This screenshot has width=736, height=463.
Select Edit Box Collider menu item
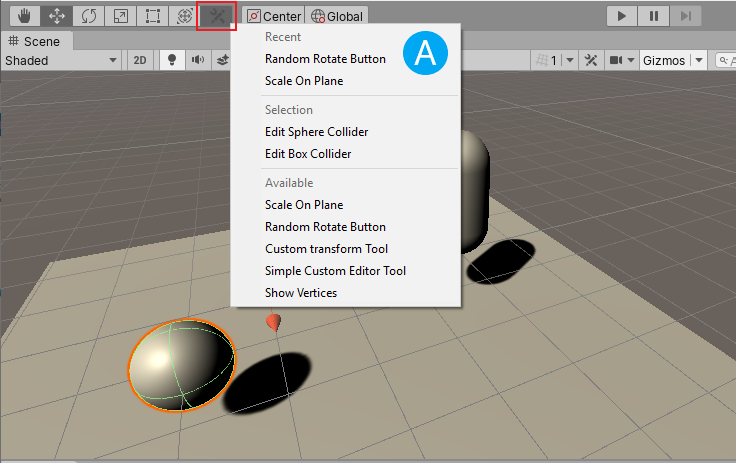point(308,154)
